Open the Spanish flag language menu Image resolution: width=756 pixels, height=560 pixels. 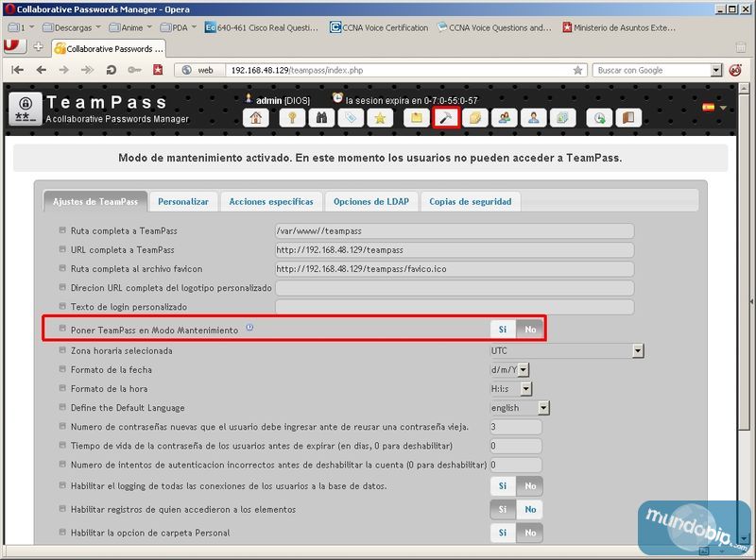714,107
